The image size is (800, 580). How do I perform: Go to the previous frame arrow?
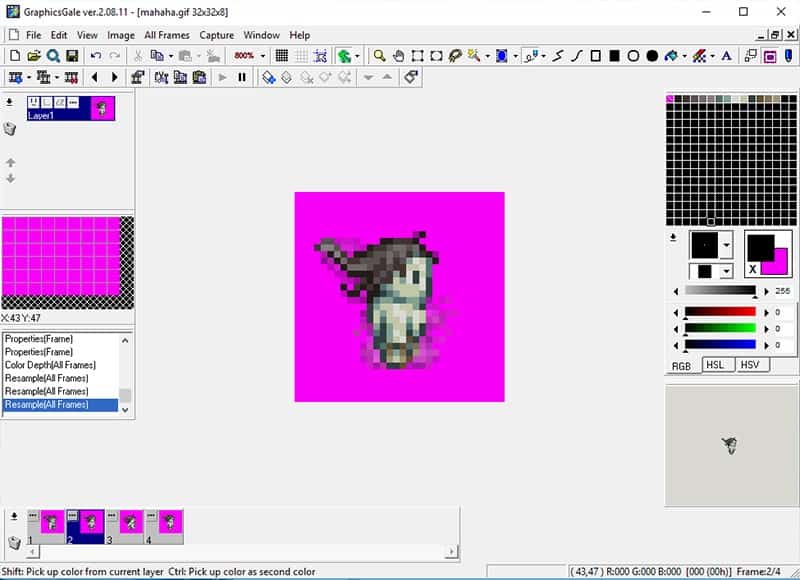pos(95,78)
